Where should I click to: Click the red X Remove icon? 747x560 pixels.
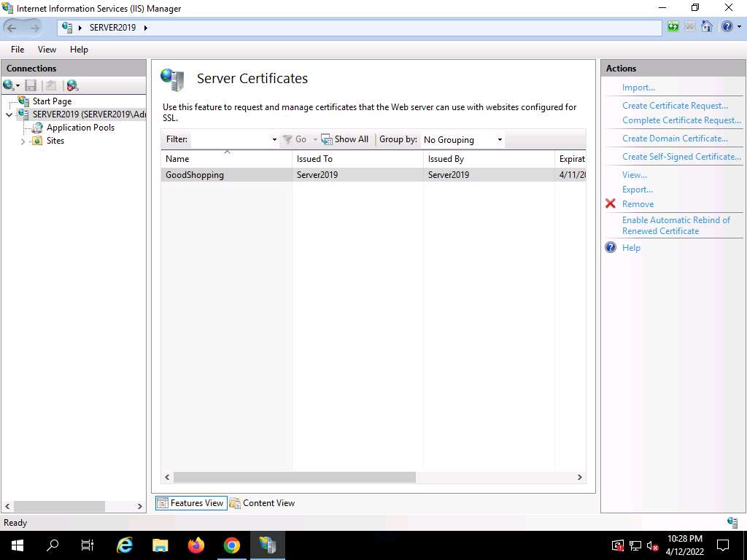click(611, 204)
